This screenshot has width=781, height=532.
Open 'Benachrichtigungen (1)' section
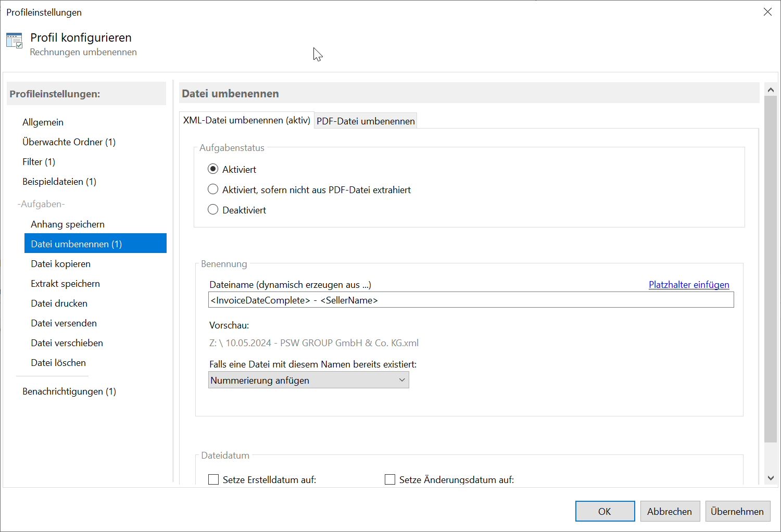pyautogui.click(x=69, y=391)
